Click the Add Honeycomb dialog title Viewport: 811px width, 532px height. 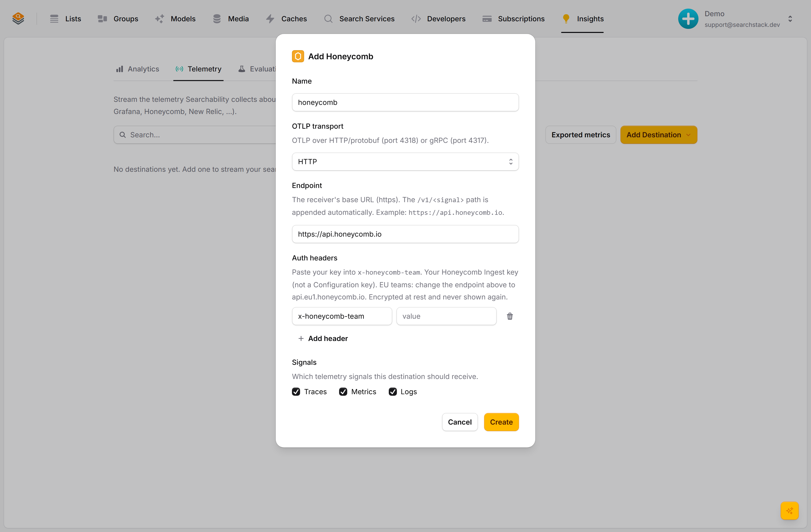tap(341, 56)
